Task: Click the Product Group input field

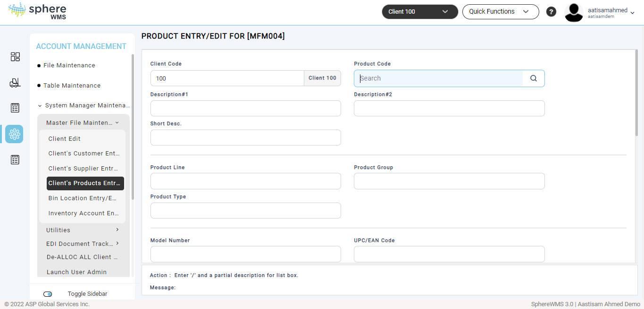Action: [450, 181]
